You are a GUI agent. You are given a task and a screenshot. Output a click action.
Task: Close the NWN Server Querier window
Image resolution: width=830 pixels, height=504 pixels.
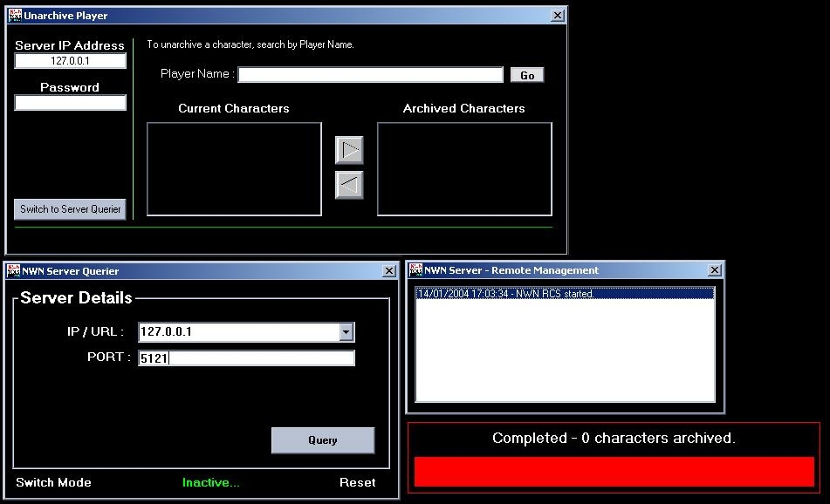389,271
